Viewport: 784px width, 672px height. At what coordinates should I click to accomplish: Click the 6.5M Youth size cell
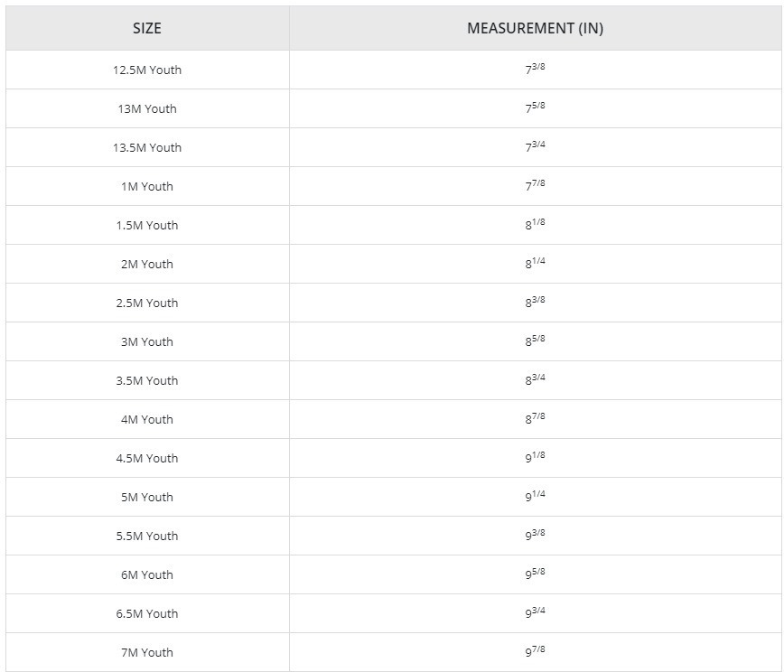coord(147,613)
